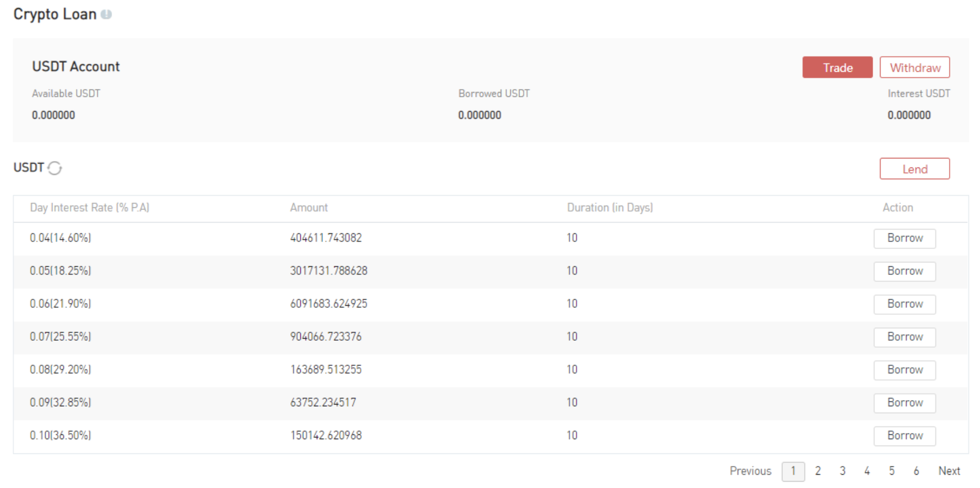Borrow at 0.06(21.90%) rate

[905, 304]
